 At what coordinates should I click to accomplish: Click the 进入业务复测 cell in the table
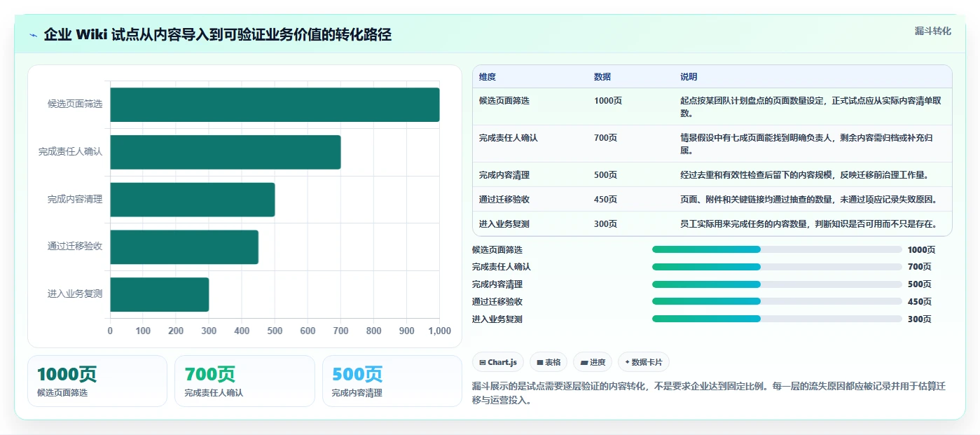504,224
